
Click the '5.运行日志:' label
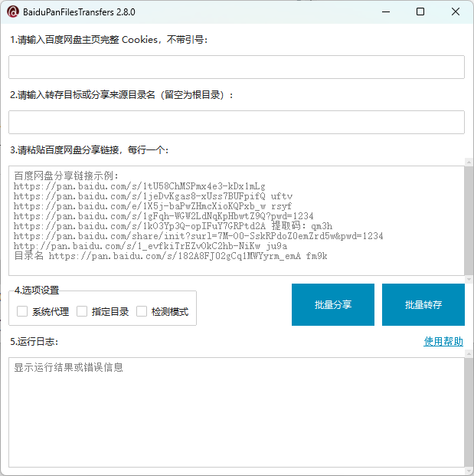point(34,342)
